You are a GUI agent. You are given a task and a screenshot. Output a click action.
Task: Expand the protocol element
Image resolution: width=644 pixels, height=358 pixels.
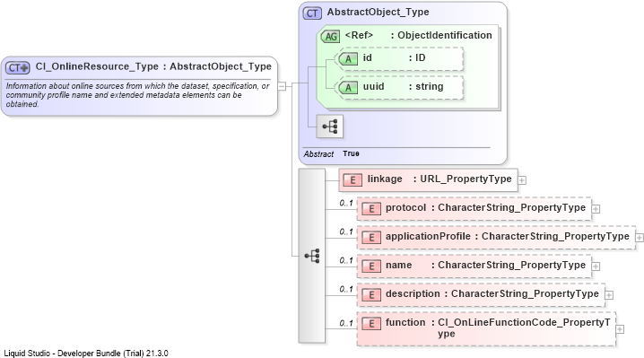coord(596,209)
